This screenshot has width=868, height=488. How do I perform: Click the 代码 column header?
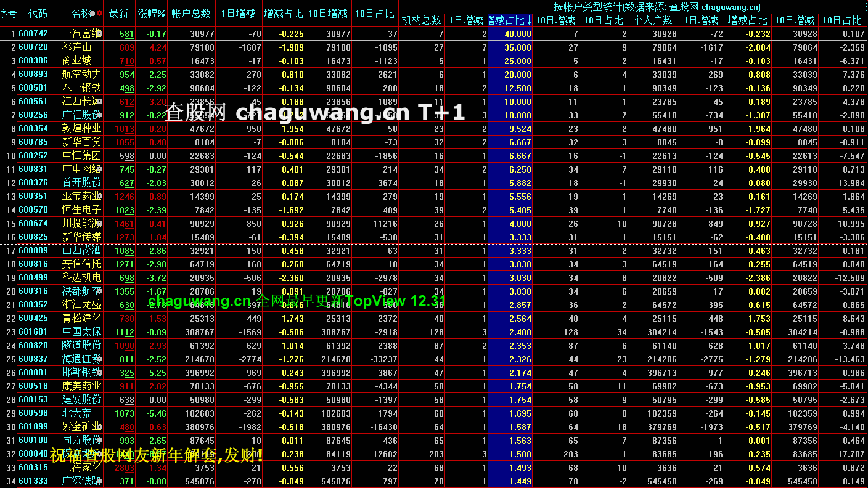click(x=38, y=14)
